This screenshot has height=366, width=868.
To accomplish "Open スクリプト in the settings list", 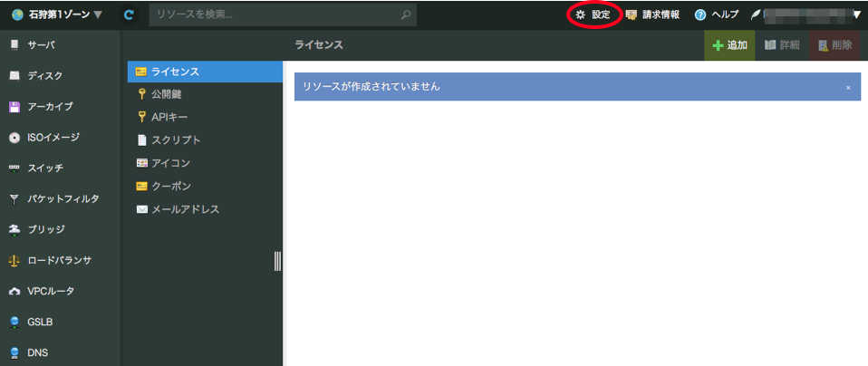I will point(175,140).
